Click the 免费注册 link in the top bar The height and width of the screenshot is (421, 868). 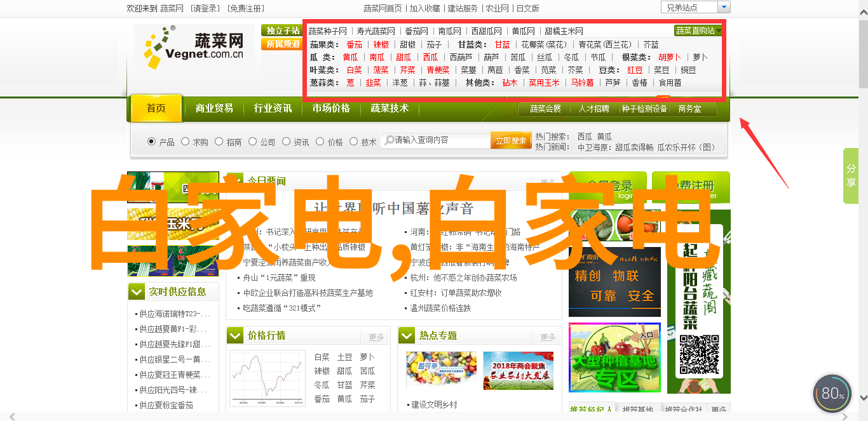[x=246, y=8]
